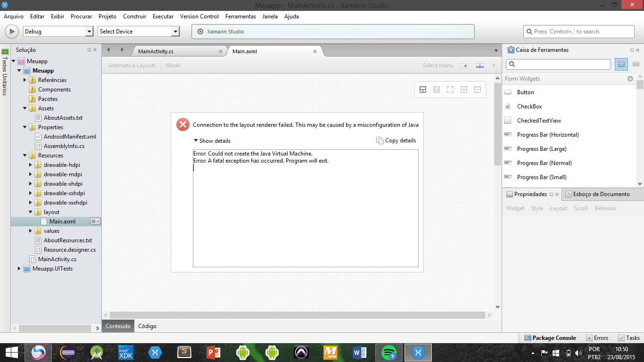Click the designer zoom out icon
This screenshot has height=362, width=644.
[478, 90]
